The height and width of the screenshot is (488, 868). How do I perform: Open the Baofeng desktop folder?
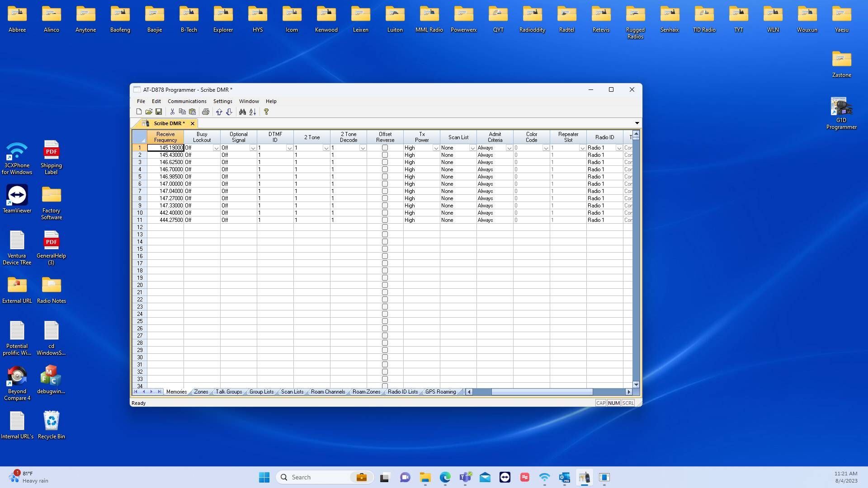[120, 19]
